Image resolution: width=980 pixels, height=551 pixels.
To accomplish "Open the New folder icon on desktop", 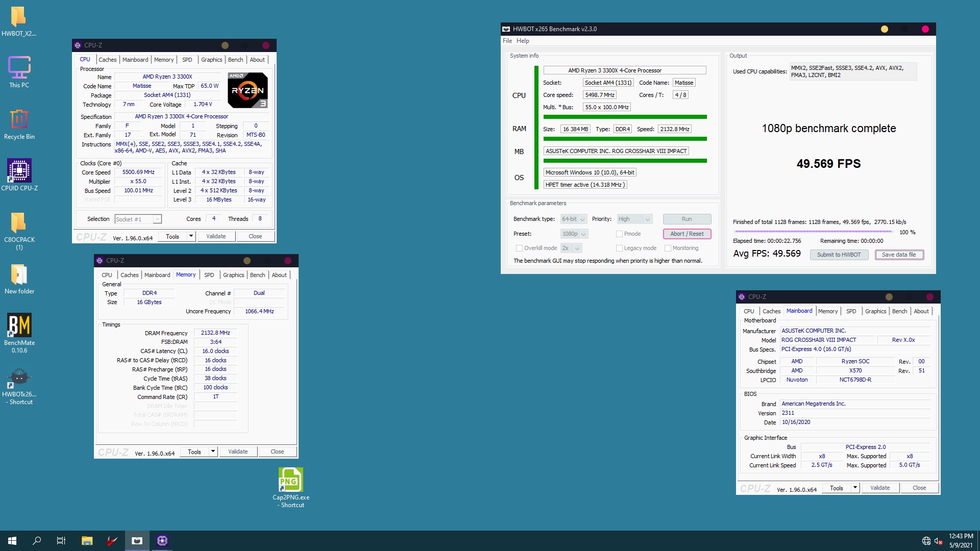I will point(19,279).
